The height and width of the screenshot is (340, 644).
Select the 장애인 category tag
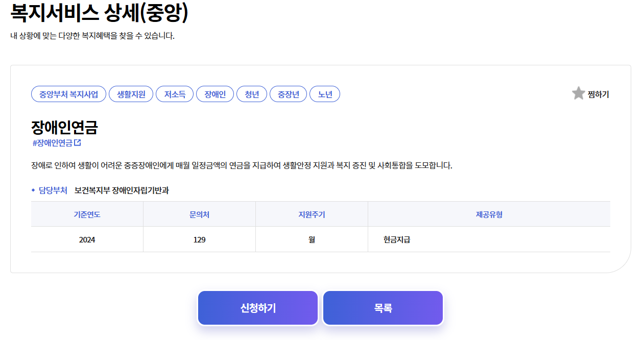coord(214,93)
